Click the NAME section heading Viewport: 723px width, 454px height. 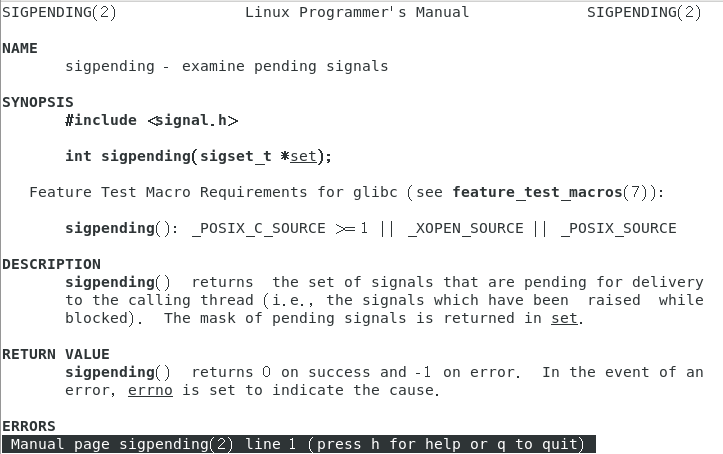[20, 48]
